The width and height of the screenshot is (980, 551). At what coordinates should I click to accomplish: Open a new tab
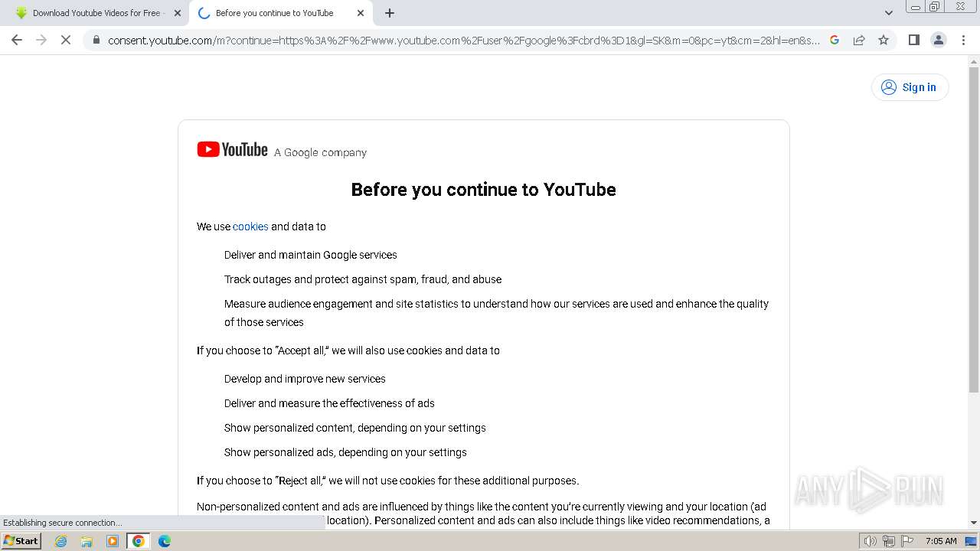click(x=390, y=13)
